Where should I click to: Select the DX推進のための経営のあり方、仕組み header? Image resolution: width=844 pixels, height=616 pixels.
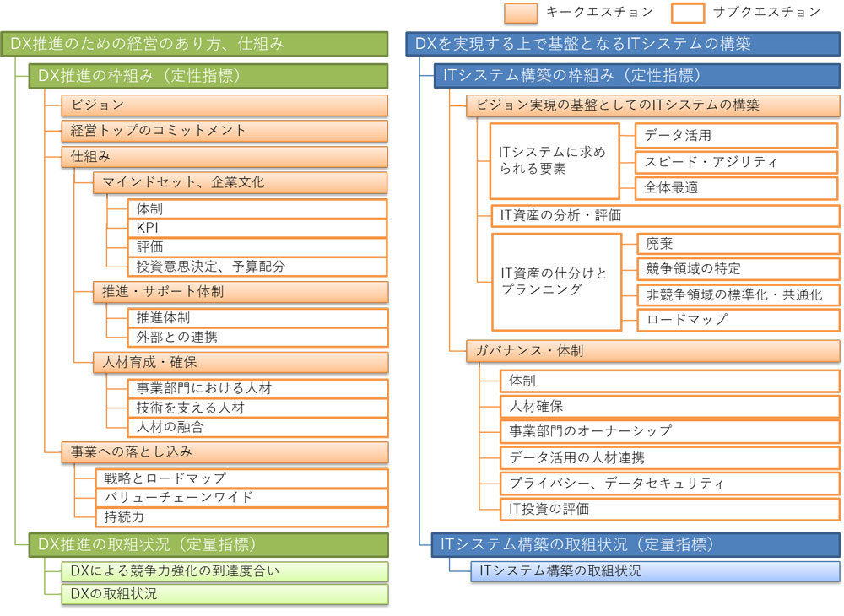pyautogui.click(x=195, y=44)
